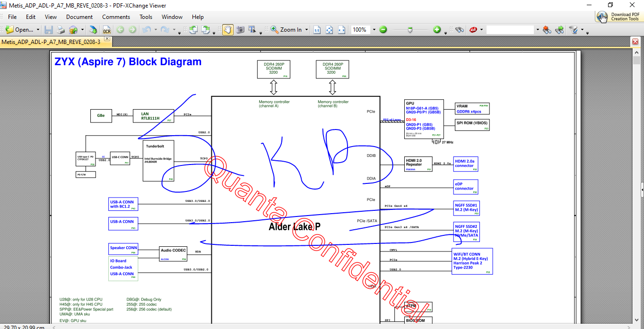644x329 pixels.
Task: Rotate the page counter-clockwise
Action: pos(193,30)
